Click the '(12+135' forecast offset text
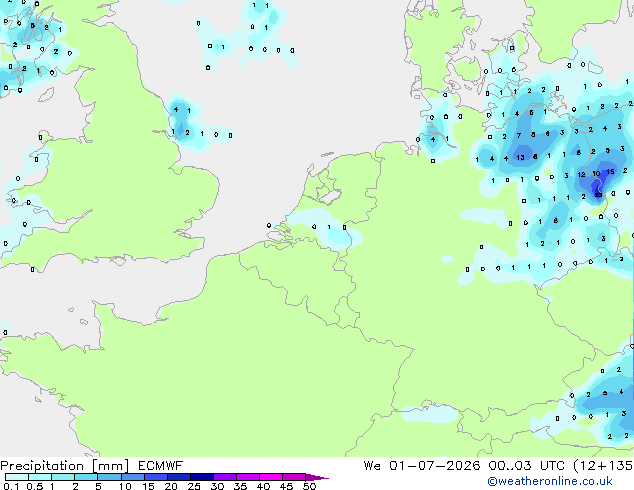The image size is (634, 490). pyautogui.click(x=603, y=466)
